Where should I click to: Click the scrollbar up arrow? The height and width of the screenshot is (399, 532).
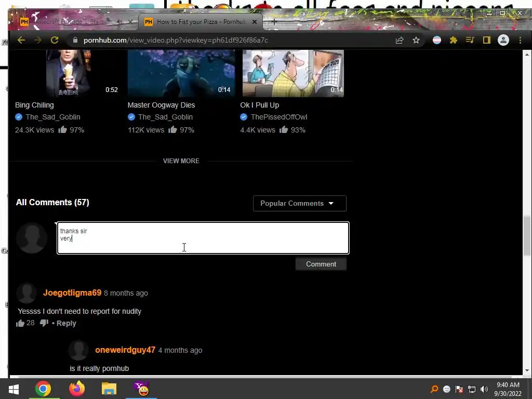coord(527,54)
